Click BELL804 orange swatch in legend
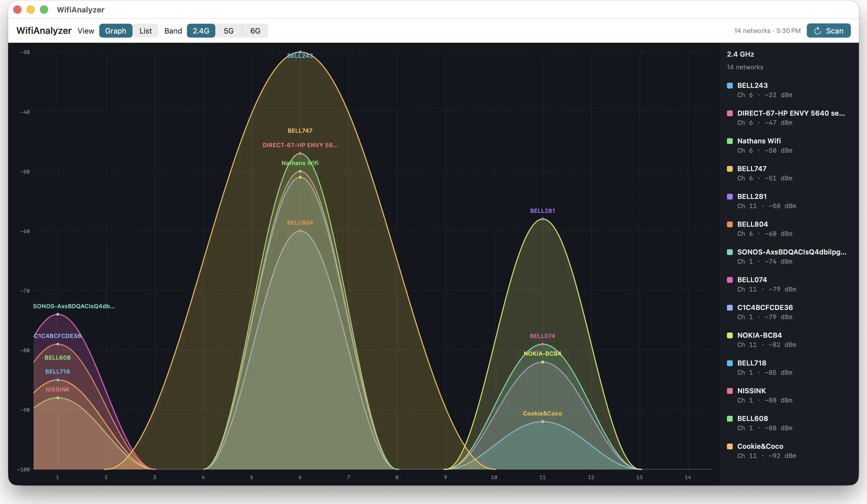Viewport: 867px width, 504px height. [729, 224]
